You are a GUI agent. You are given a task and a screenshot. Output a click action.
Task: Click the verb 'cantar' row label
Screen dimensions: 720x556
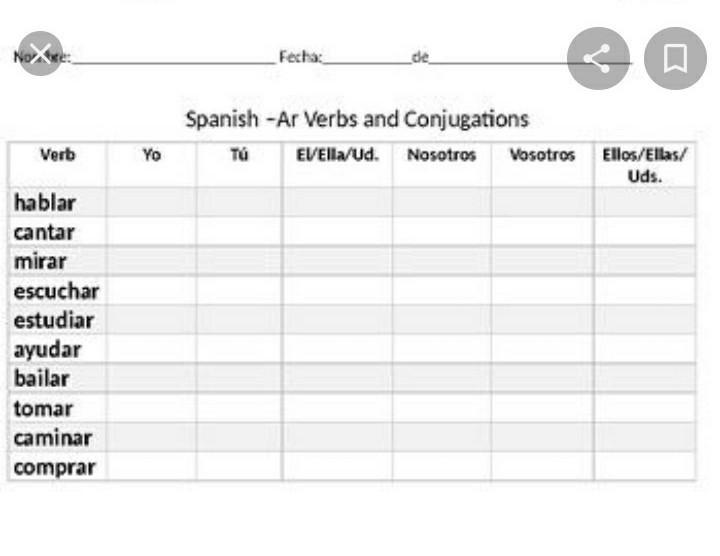pos(45,232)
